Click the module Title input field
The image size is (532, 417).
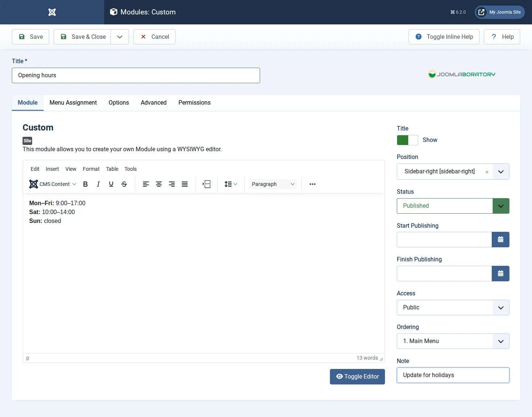(x=136, y=75)
